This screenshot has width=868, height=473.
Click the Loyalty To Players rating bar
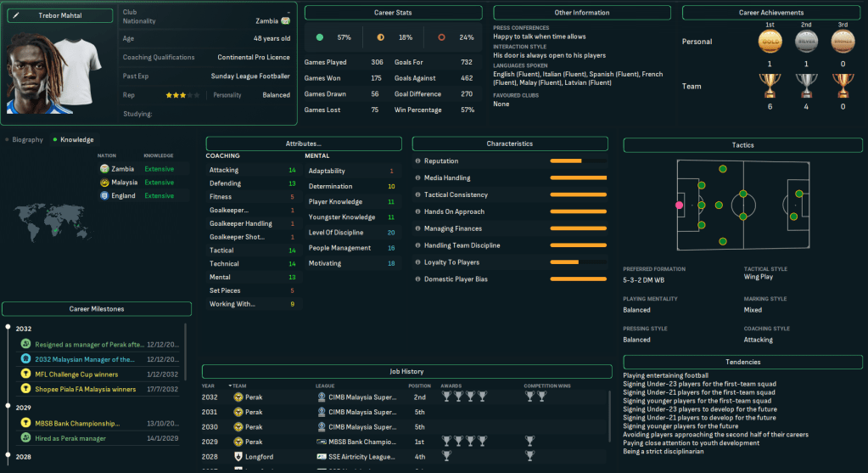pos(578,262)
